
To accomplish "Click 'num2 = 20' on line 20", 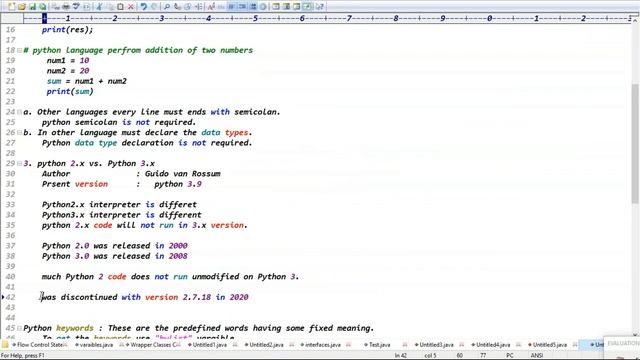I will pos(68,71).
